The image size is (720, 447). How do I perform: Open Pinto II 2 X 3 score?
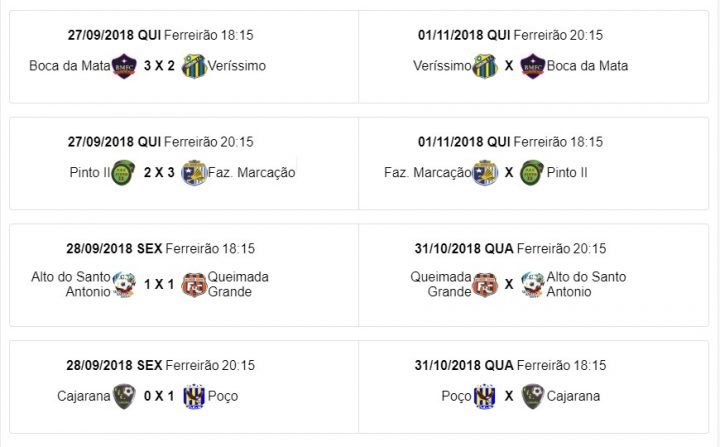[x=159, y=173]
